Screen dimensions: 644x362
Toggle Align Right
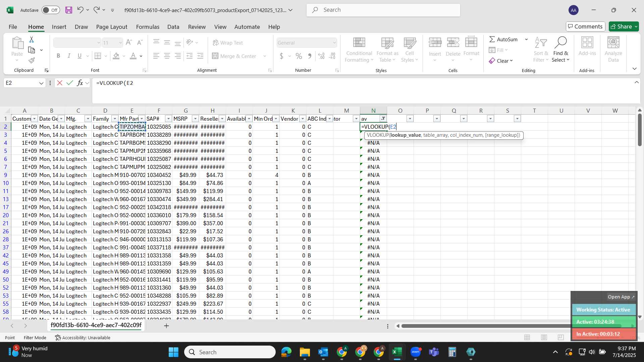pyautogui.click(x=178, y=56)
